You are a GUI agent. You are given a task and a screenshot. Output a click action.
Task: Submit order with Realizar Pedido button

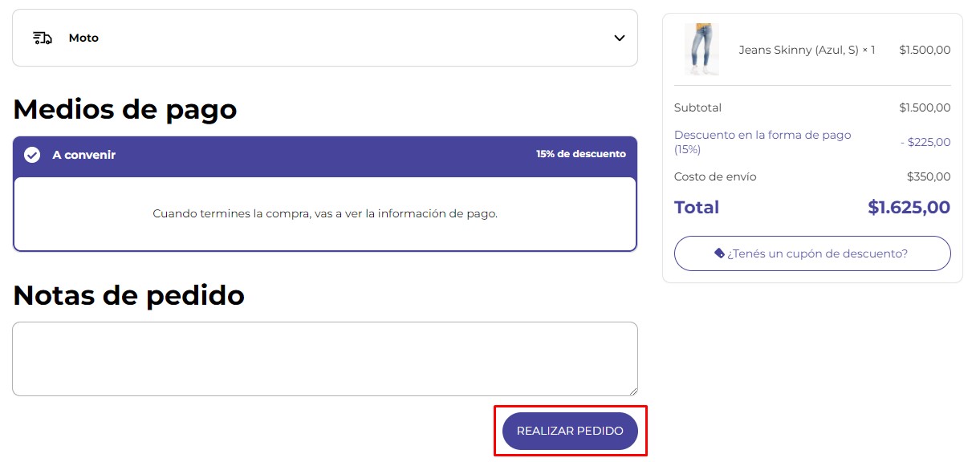pos(570,431)
